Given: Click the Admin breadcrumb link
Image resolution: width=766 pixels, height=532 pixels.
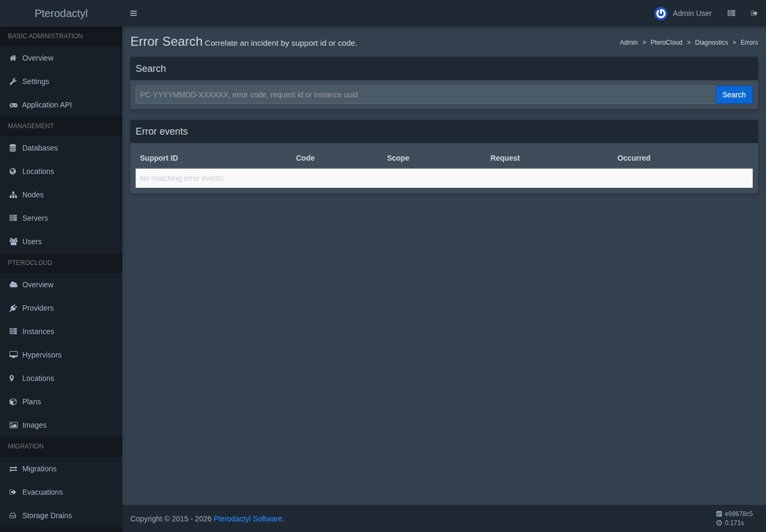Looking at the screenshot, I should click(629, 43).
